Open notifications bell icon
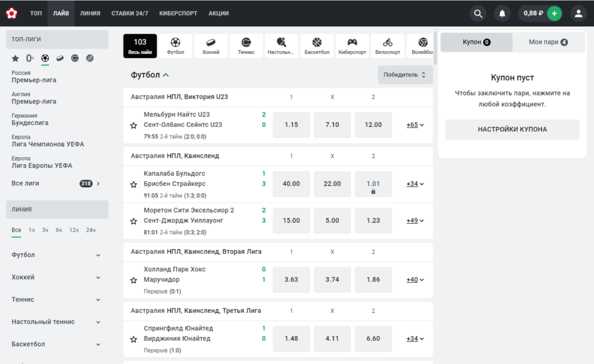This screenshot has width=594, height=364. (x=502, y=14)
